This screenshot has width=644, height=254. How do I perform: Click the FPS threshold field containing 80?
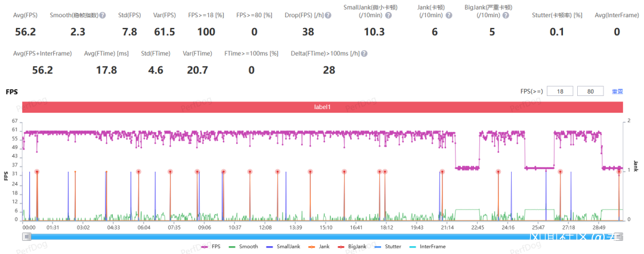(x=590, y=91)
